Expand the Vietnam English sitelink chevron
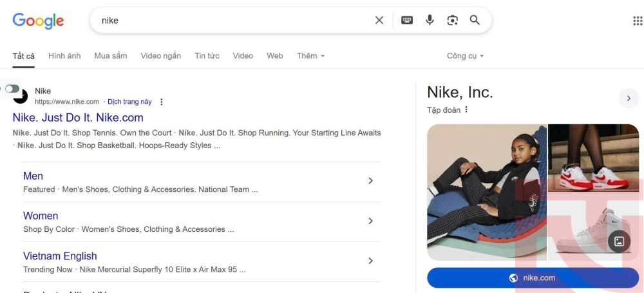The width and height of the screenshot is (644, 293). tap(370, 261)
